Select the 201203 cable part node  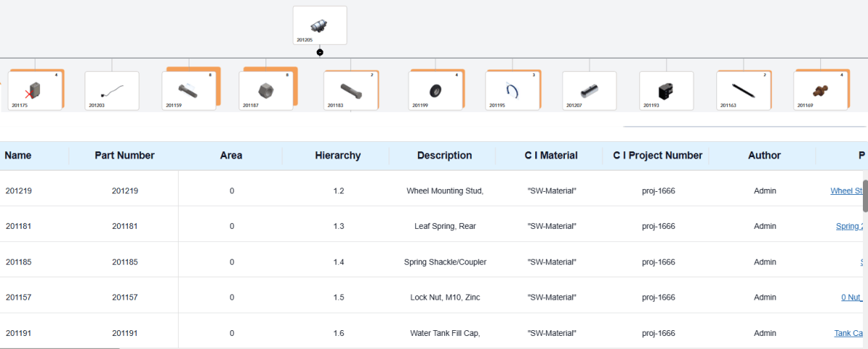[x=112, y=91]
